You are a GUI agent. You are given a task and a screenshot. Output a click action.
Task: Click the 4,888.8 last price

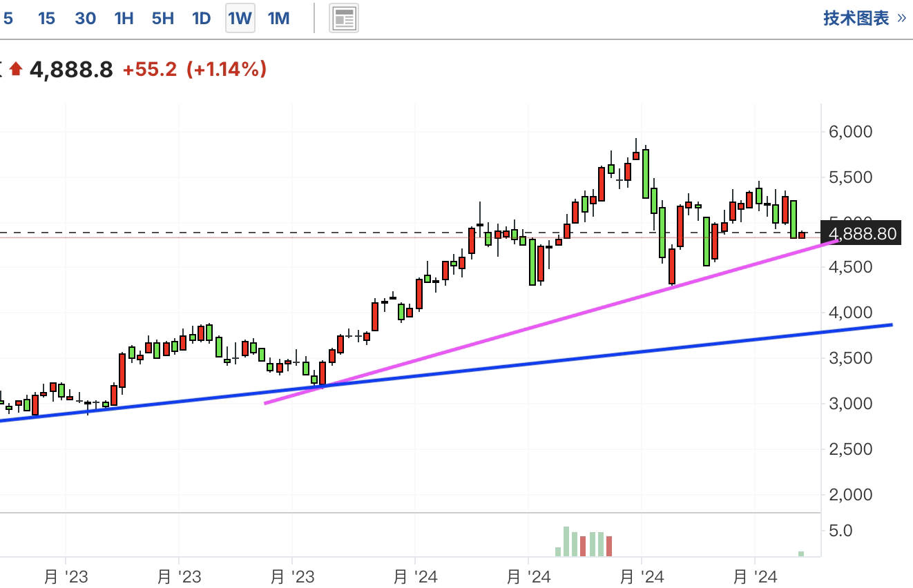tap(71, 70)
